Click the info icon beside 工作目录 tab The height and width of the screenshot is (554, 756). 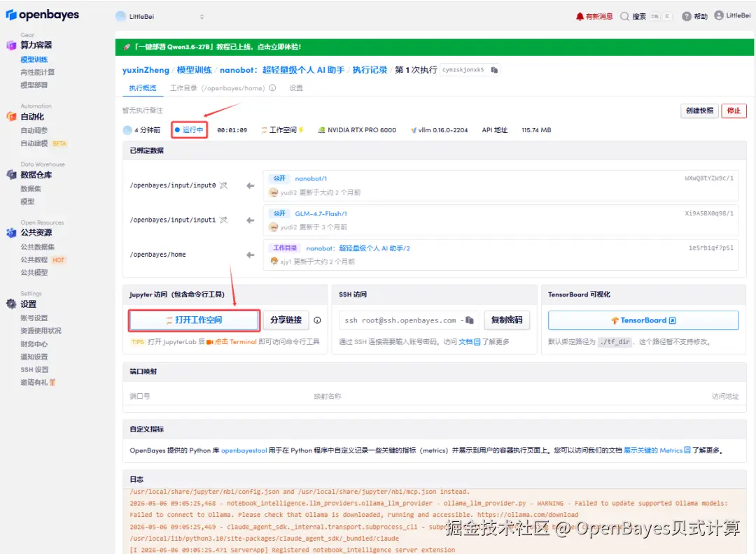(x=272, y=88)
